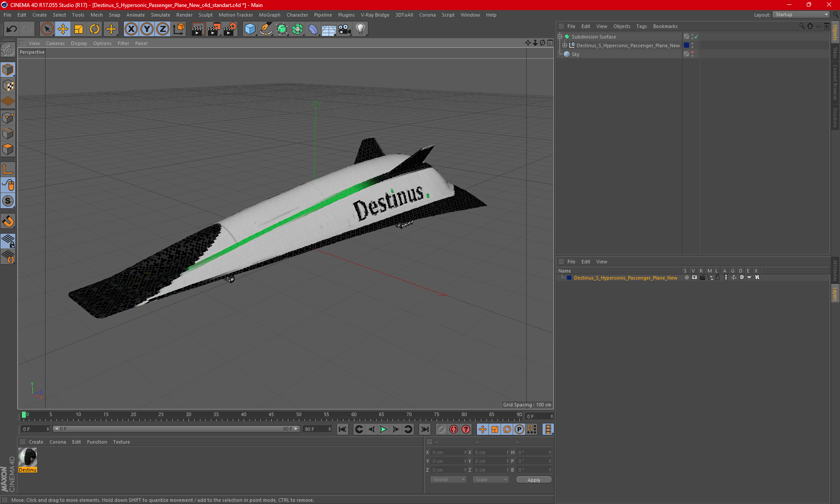Screen dimensions: 840x504
Task: Toggle Y axis lock
Action: pos(147,29)
